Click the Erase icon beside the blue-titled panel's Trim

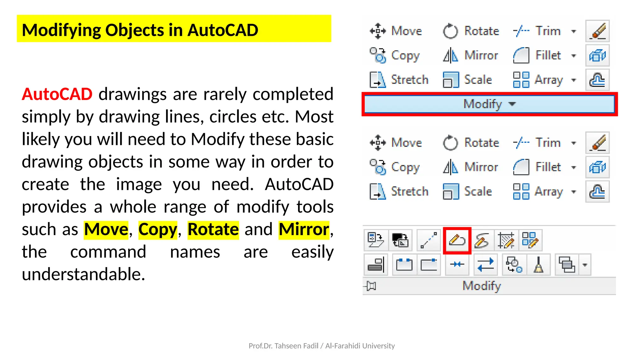pyautogui.click(x=597, y=31)
